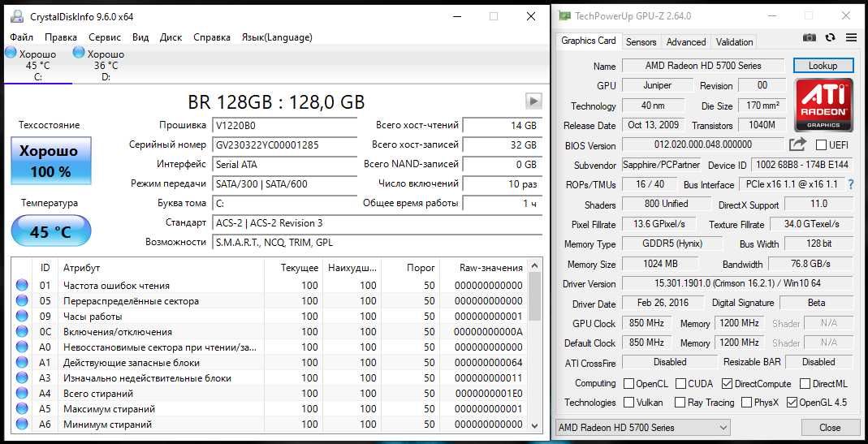Open the Файл menu
This screenshot has width=868, height=444.
[x=22, y=37]
